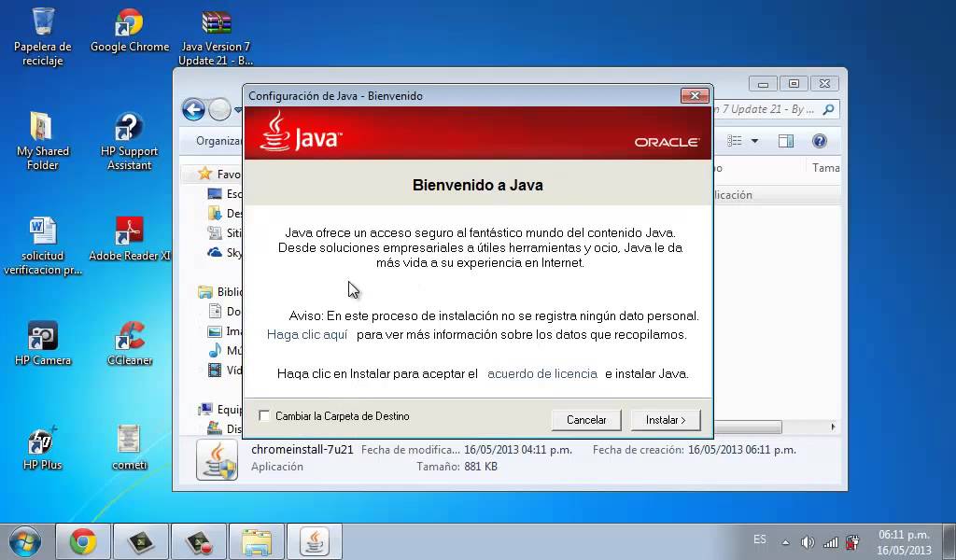956x560 pixels.
Task: Click Explorer horizontal scrollbar right arrow
Action: [833, 427]
